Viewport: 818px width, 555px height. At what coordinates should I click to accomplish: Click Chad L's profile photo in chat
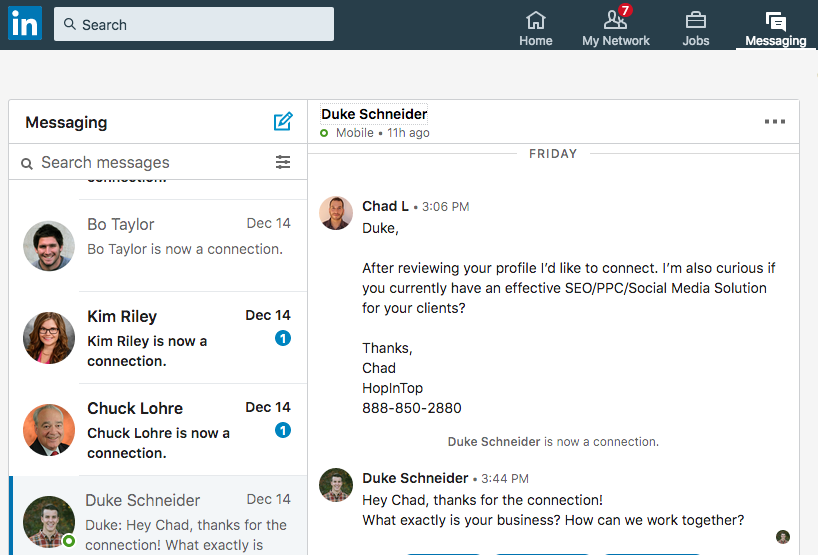(x=336, y=213)
